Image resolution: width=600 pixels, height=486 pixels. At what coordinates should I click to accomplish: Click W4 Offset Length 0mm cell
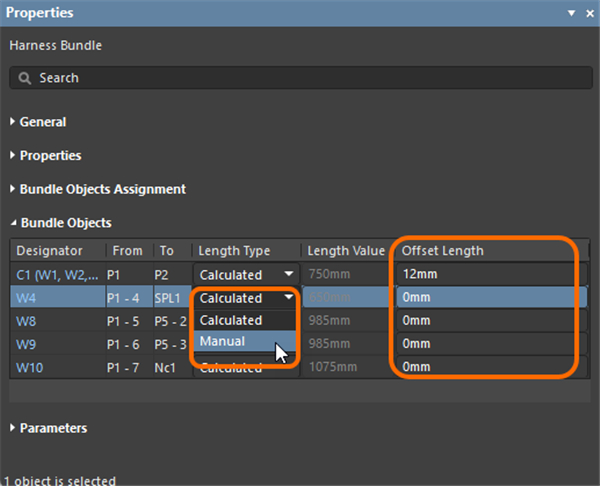click(x=485, y=297)
